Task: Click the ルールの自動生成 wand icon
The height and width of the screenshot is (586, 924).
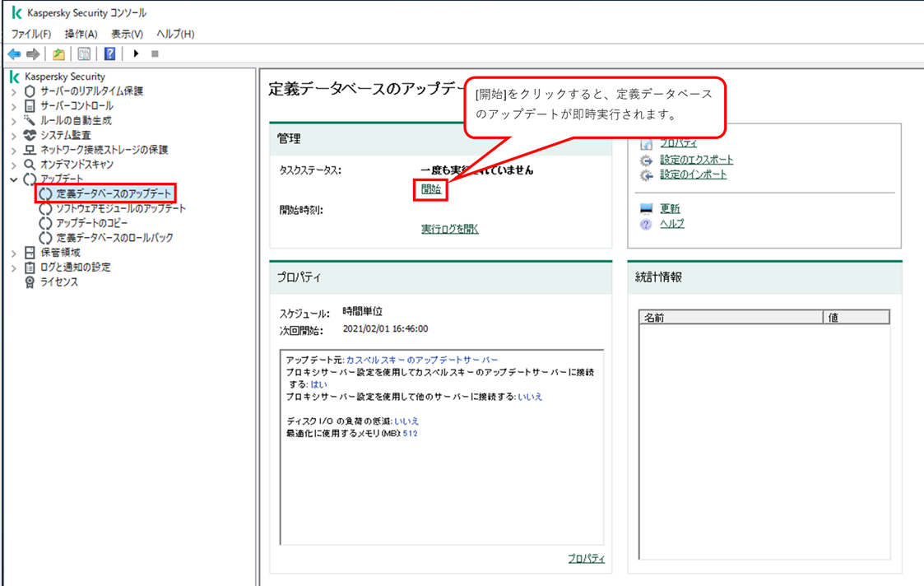Action: pos(30,120)
